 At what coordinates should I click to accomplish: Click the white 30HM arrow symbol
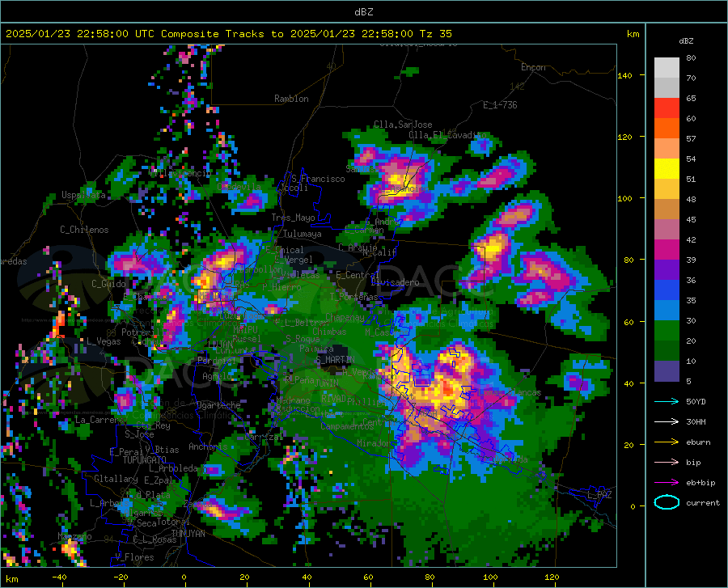(x=667, y=422)
